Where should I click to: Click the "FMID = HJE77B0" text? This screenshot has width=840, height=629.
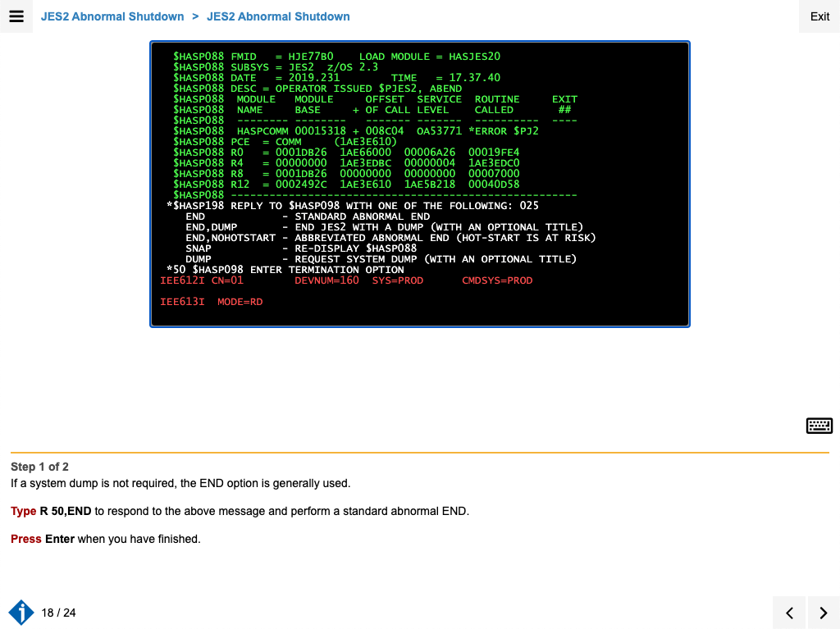click(282, 57)
